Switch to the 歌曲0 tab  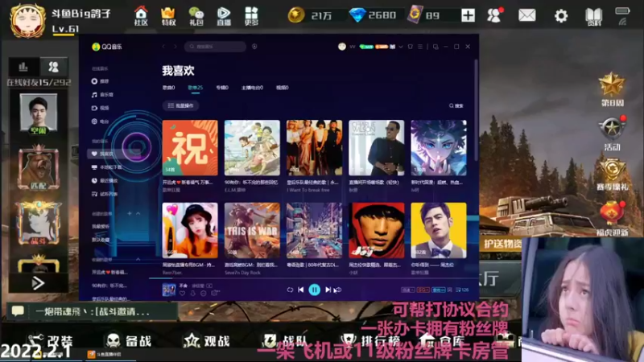(x=168, y=88)
